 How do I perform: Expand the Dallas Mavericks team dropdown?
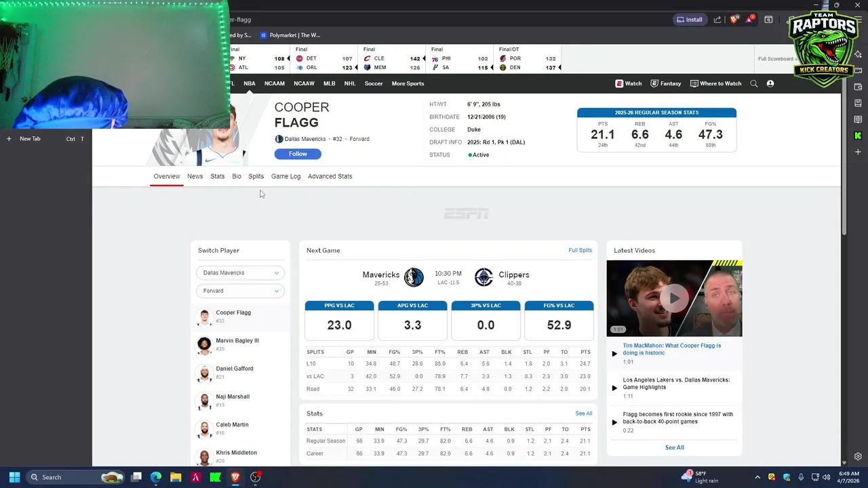click(241, 272)
